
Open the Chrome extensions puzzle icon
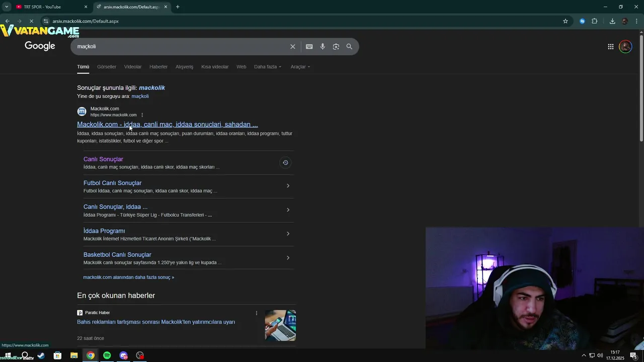tap(595, 21)
